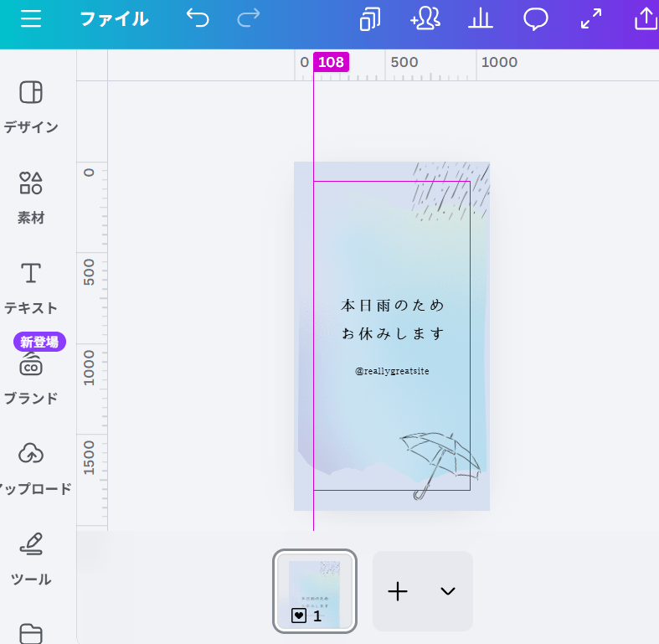Click the share upload icon
The image size is (659, 644).
pos(646,19)
